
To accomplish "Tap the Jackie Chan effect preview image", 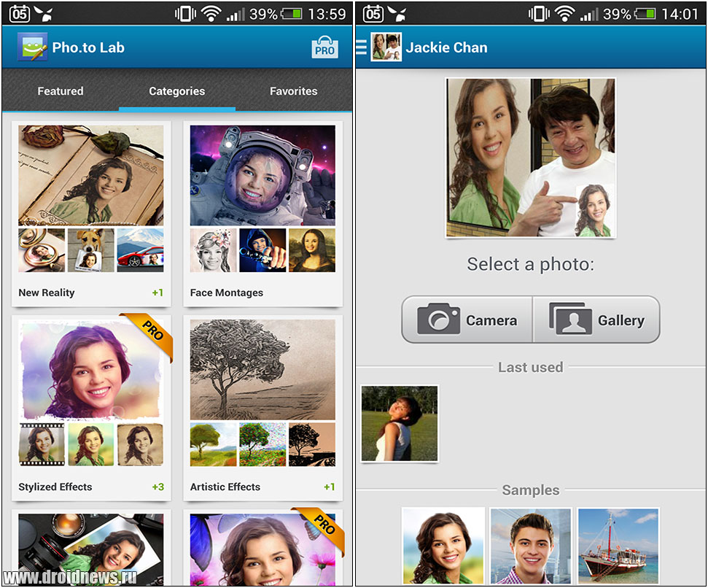I will click(x=531, y=158).
